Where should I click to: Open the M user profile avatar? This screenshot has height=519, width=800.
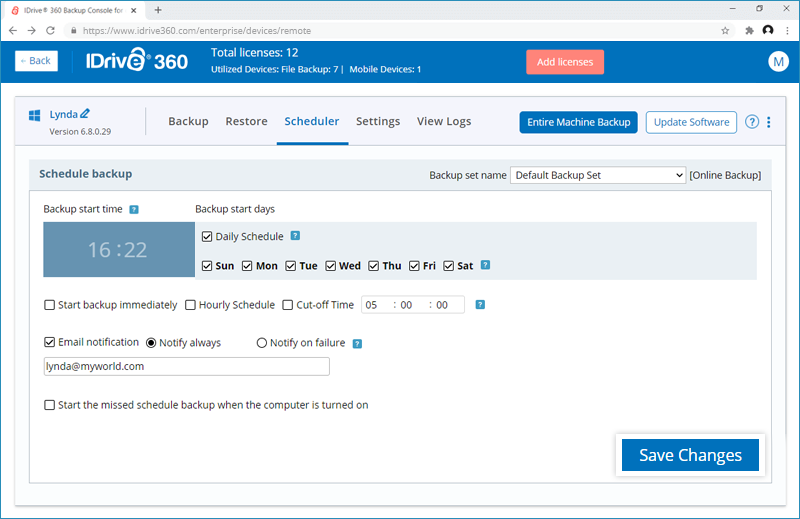(x=778, y=62)
